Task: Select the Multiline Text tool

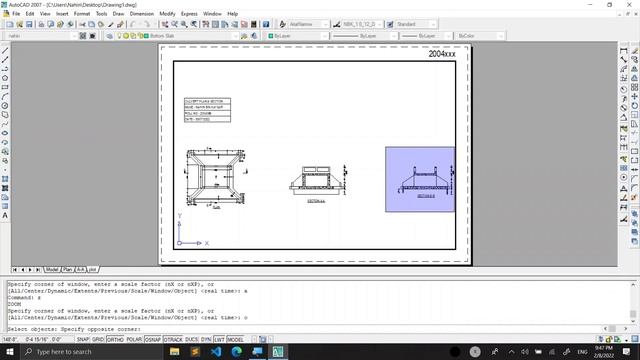Action: (x=5, y=216)
